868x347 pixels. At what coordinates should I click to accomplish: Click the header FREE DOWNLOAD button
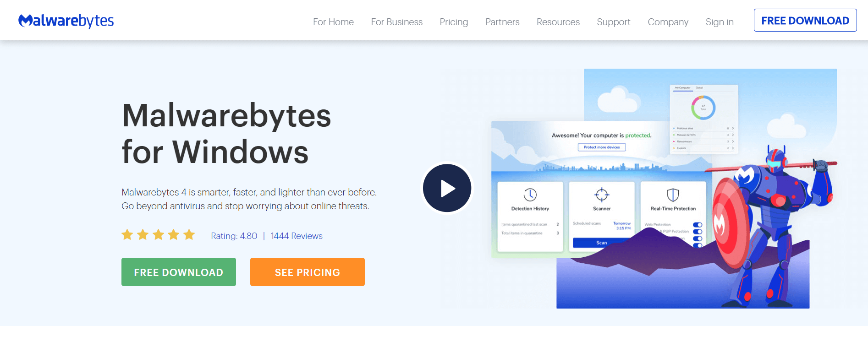pyautogui.click(x=805, y=20)
